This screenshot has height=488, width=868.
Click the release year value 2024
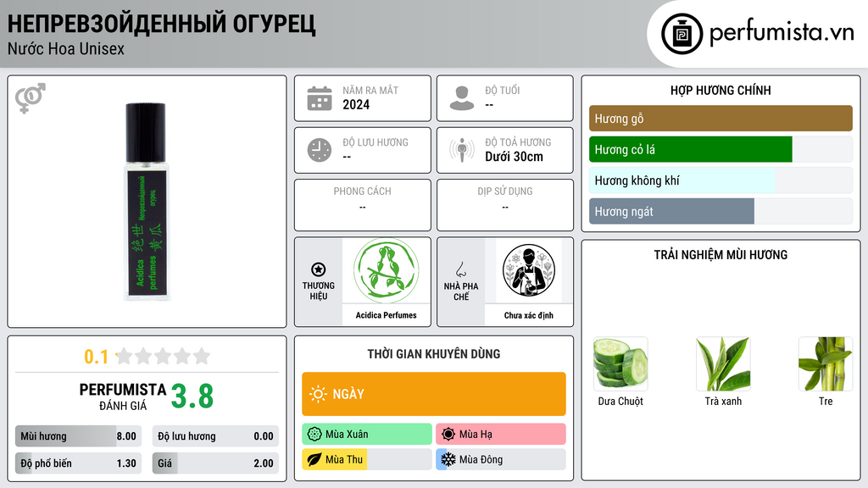[356, 104]
